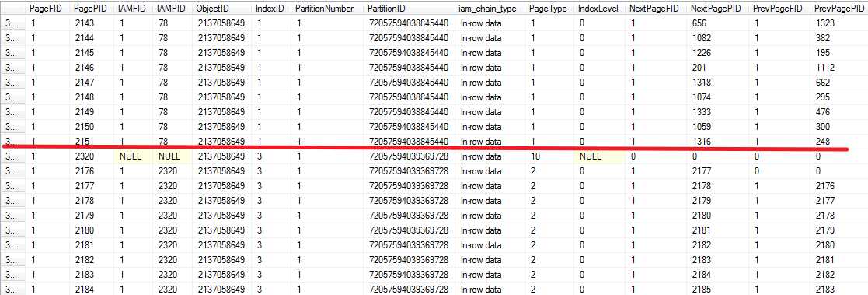Select the PagePID cell 2151
The image size is (868, 295).
tap(92, 142)
